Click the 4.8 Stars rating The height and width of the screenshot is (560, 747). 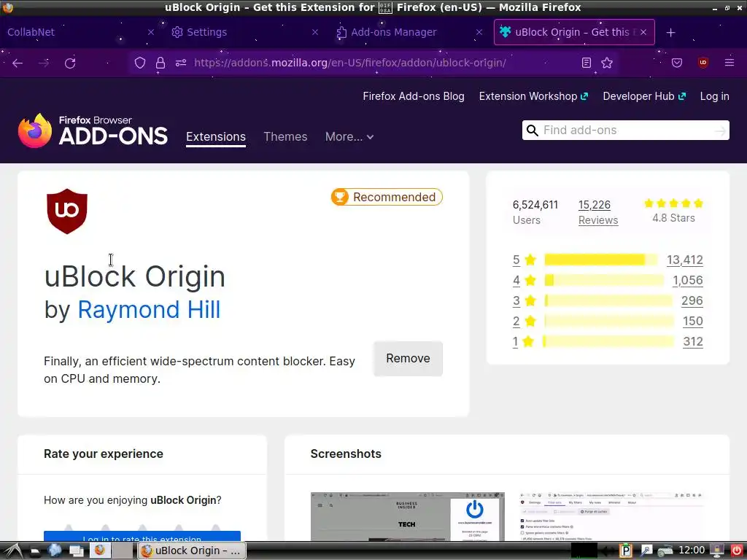(673, 211)
